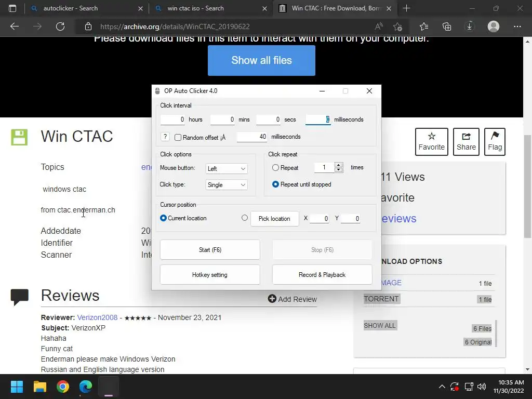Open File Explorer from taskbar
The height and width of the screenshot is (399, 532).
pos(39,387)
